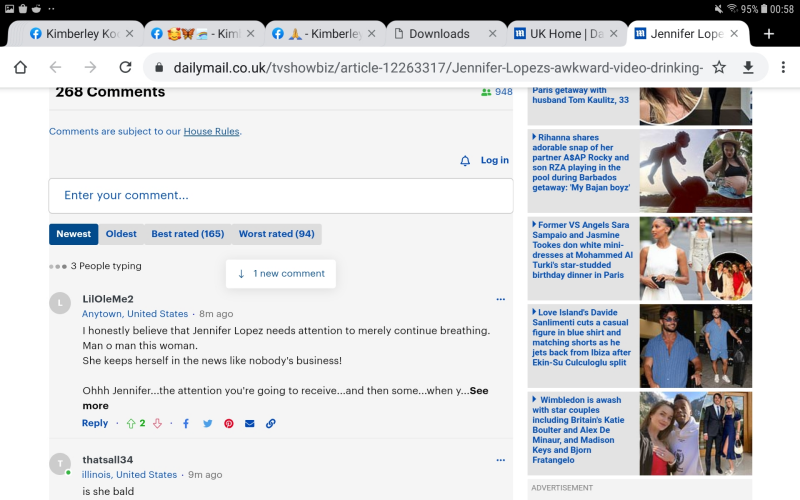Open Paris getaway Tom Kaulitz article
Image resolution: width=800 pixels, height=500 pixels.
click(581, 95)
